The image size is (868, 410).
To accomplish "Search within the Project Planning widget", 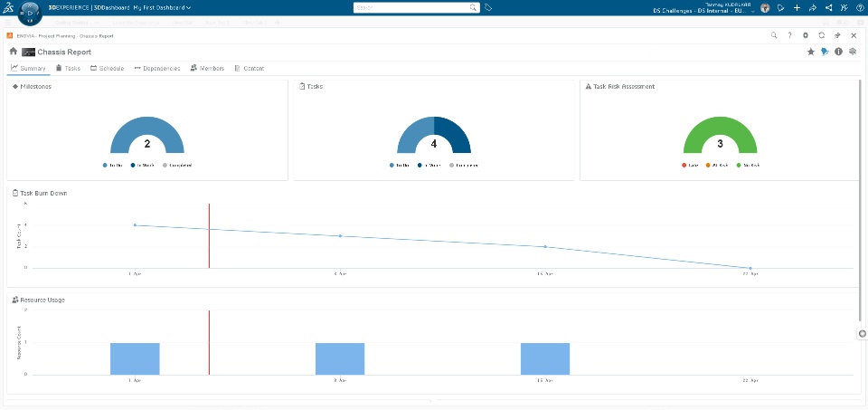I will coord(774,35).
